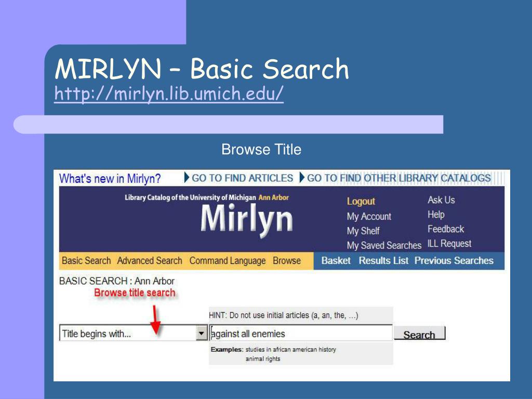Go to Find Articles link
The height and width of the screenshot is (399, 532).
(242, 178)
